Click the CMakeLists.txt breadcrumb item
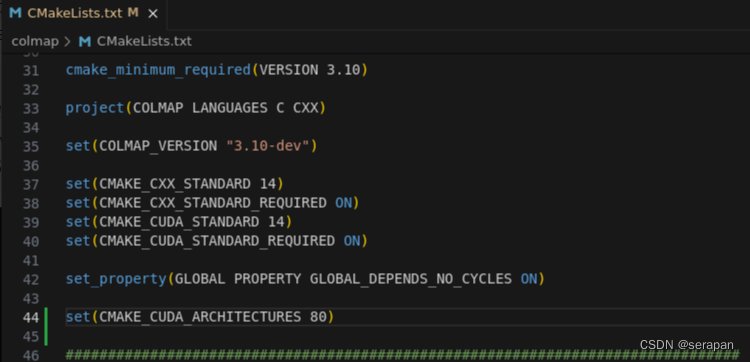Image resolution: width=750 pixels, height=362 pixels. (144, 42)
